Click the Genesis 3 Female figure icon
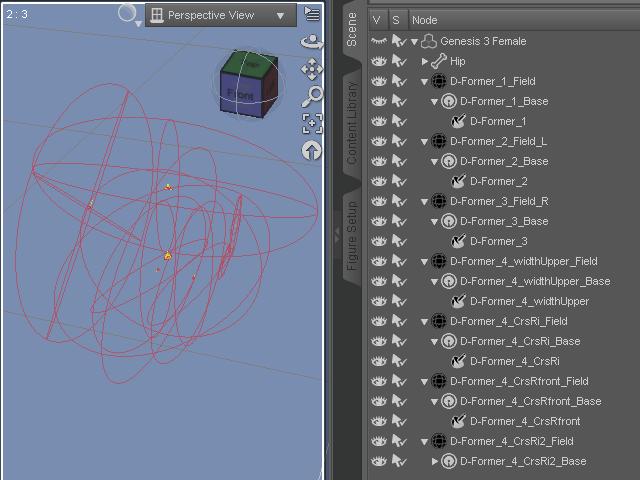The height and width of the screenshot is (480, 640). click(x=429, y=41)
